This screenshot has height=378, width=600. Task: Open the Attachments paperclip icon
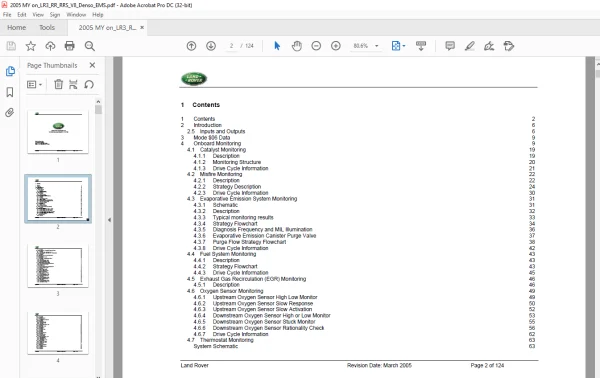tap(10, 112)
